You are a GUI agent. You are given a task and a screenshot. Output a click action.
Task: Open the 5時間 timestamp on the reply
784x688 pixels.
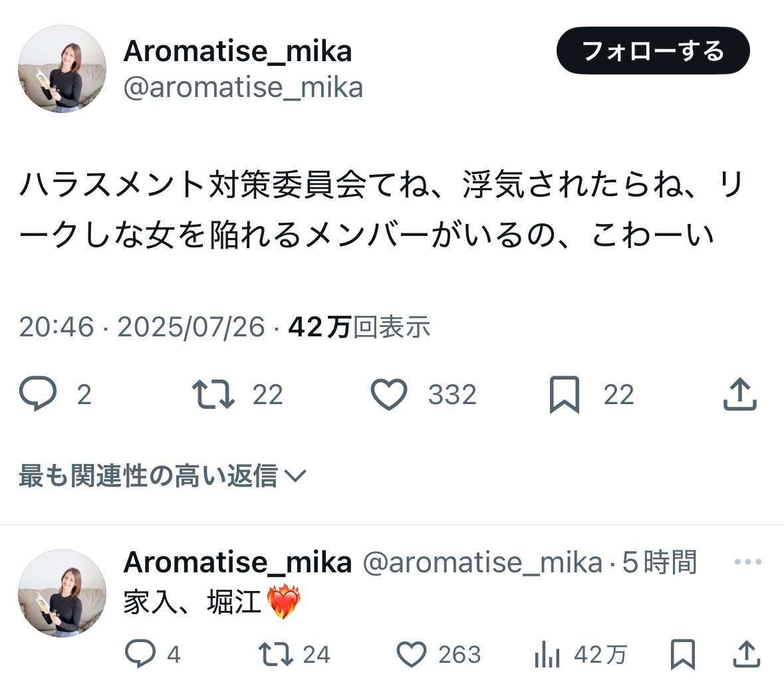(x=659, y=563)
